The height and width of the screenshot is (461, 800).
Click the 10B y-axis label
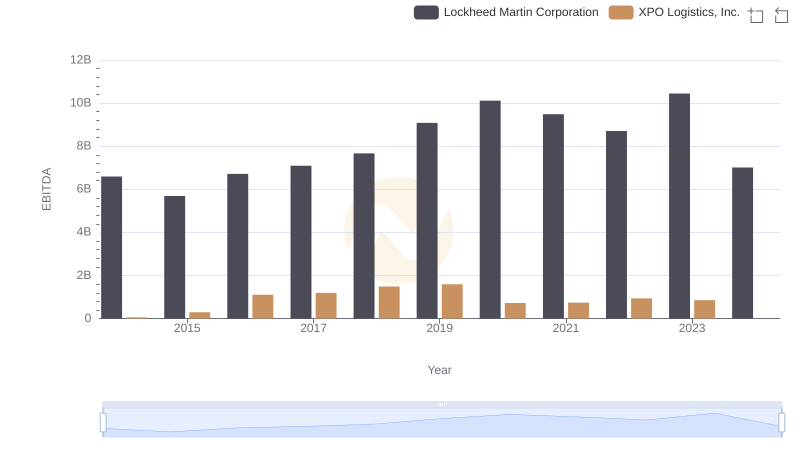click(81, 103)
